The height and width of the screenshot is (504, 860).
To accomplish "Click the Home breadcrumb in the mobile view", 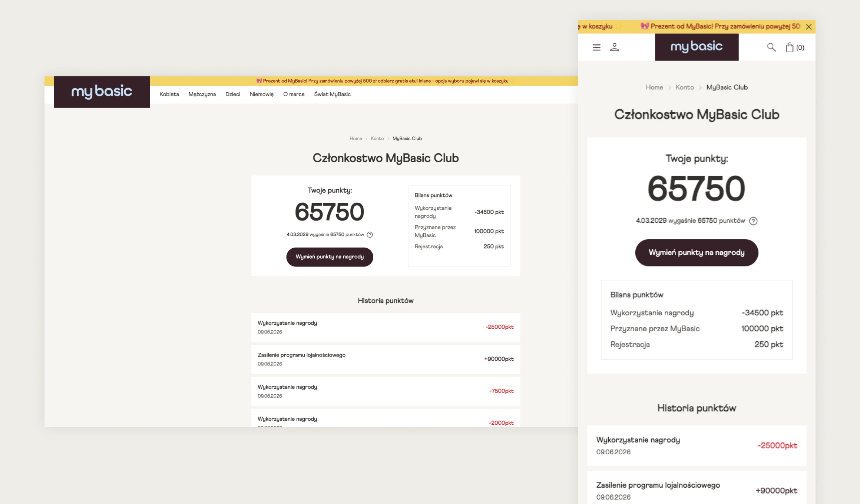I will [x=654, y=87].
